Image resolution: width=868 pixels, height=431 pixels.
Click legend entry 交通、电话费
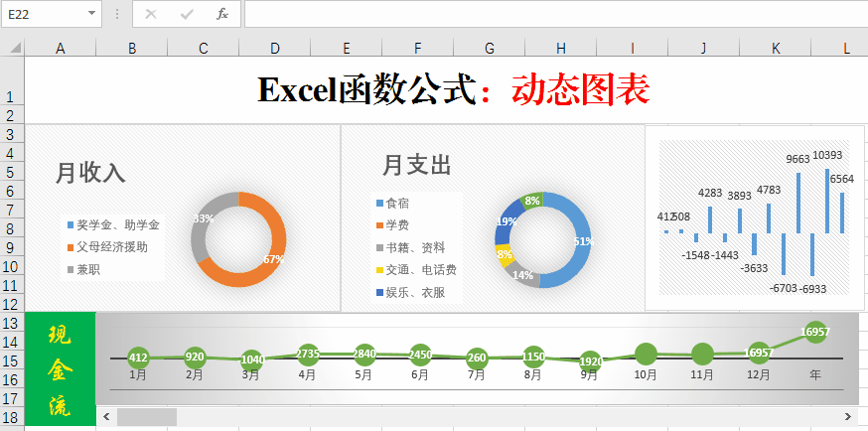(416, 270)
